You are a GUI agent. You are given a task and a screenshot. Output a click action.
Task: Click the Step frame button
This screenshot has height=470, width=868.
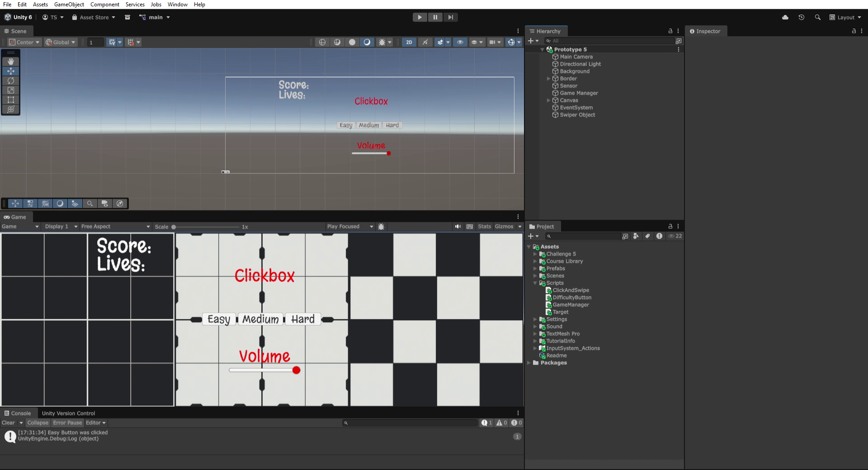[x=450, y=17]
